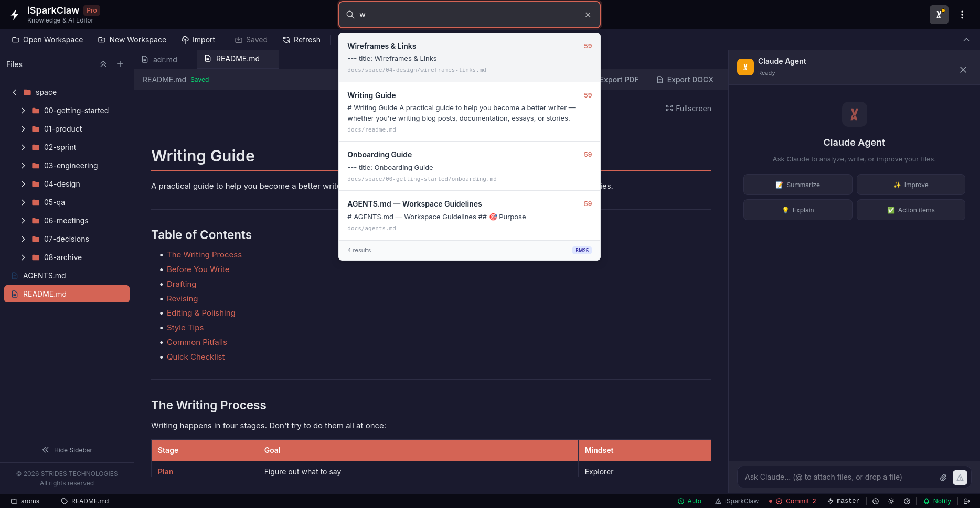
Task: Switch to the adr.md tab
Action: [165, 59]
